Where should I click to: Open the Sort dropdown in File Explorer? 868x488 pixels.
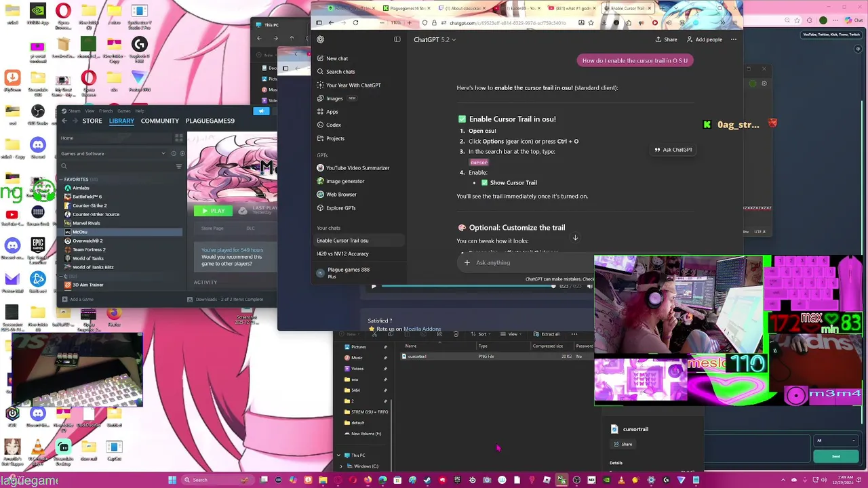coord(482,334)
